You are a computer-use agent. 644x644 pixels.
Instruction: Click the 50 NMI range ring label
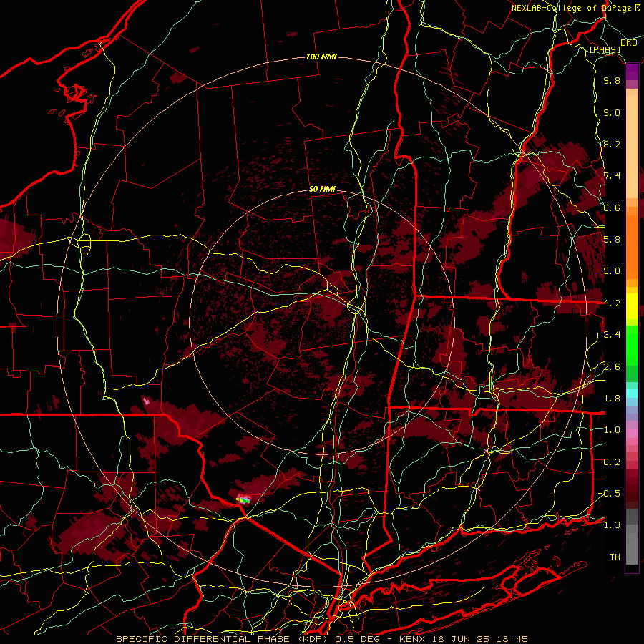322,190
